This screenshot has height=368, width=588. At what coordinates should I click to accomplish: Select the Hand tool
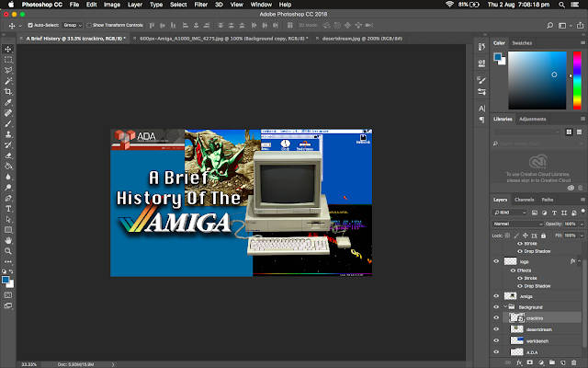coord(8,240)
